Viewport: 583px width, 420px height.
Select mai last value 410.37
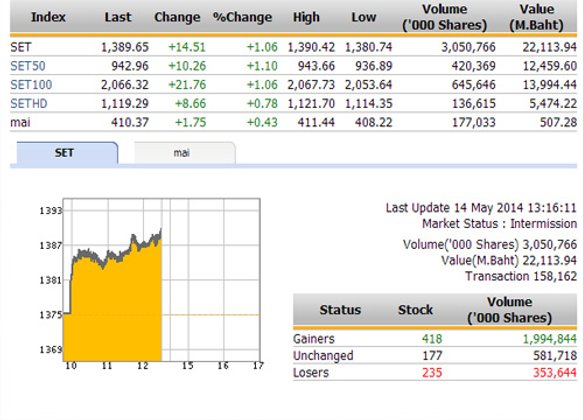(x=130, y=122)
